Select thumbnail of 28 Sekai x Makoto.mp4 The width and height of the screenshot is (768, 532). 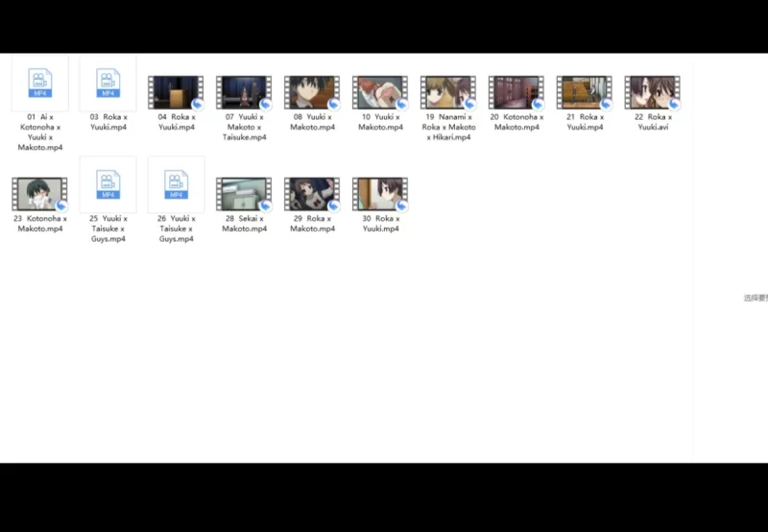tap(244, 194)
